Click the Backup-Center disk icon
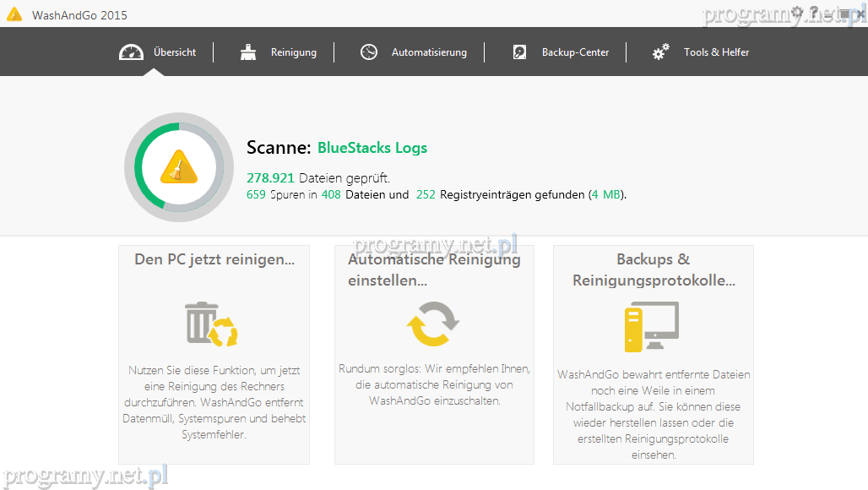Viewport: 868px width, 490px height. (x=520, y=52)
